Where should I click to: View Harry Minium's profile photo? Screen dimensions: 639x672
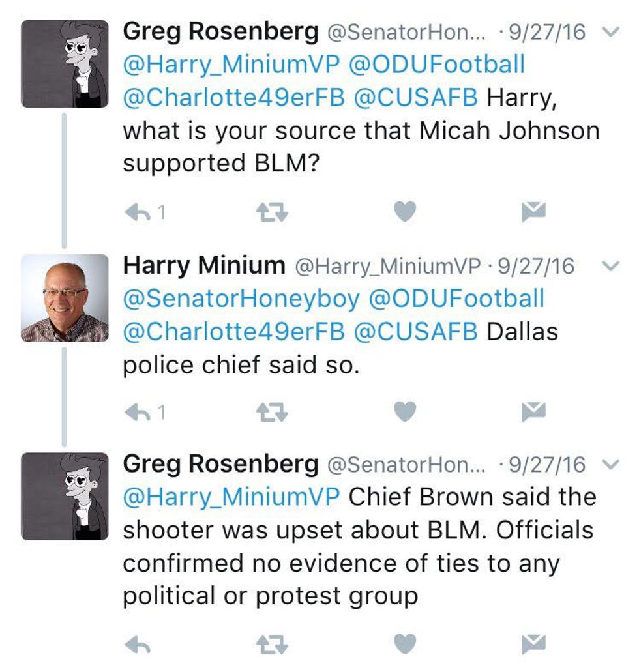(x=65, y=298)
